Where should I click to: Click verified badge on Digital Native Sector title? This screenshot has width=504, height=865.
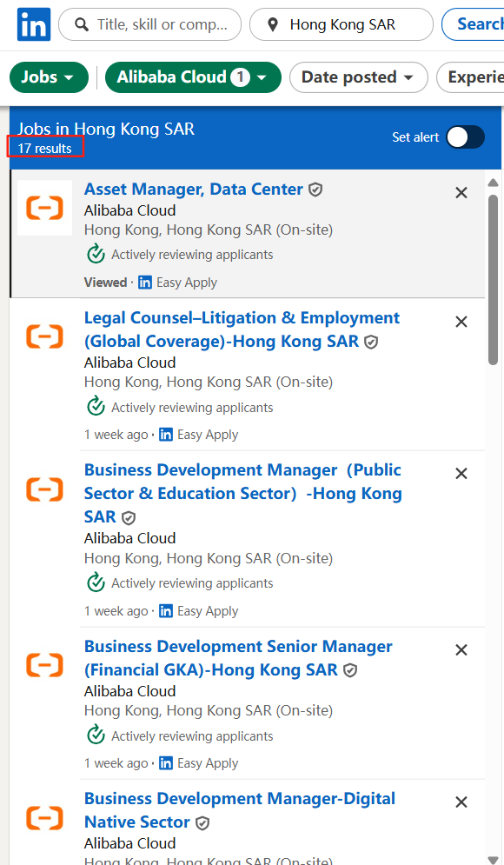203,823
